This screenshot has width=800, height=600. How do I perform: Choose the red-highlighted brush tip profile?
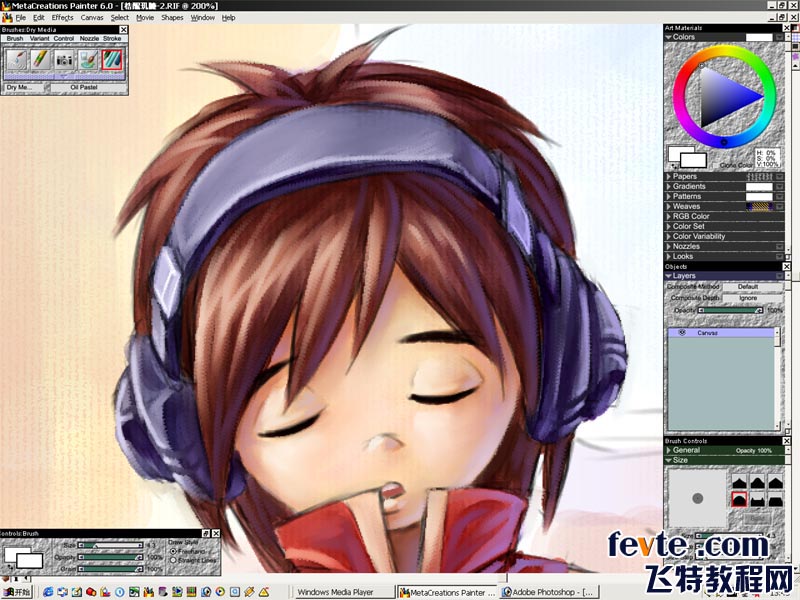[x=740, y=498]
